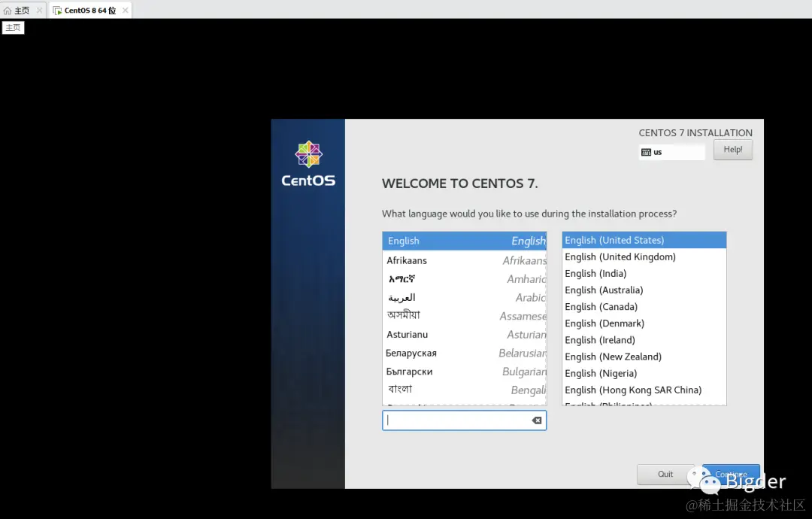Image resolution: width=812 pixels, height=519 pixels.
Task: Select English (United States) locale
Action: [x=644, y=240]
